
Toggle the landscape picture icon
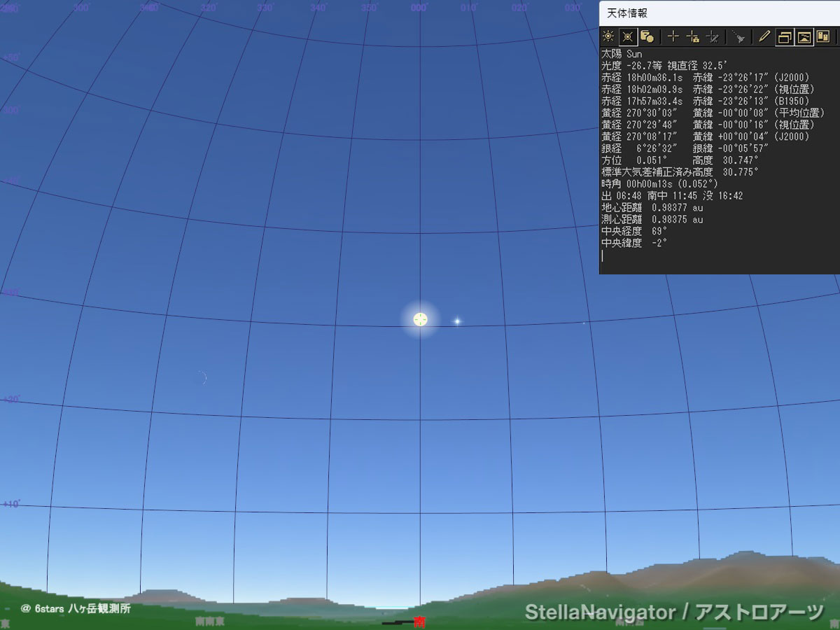(x=804, y=37)
